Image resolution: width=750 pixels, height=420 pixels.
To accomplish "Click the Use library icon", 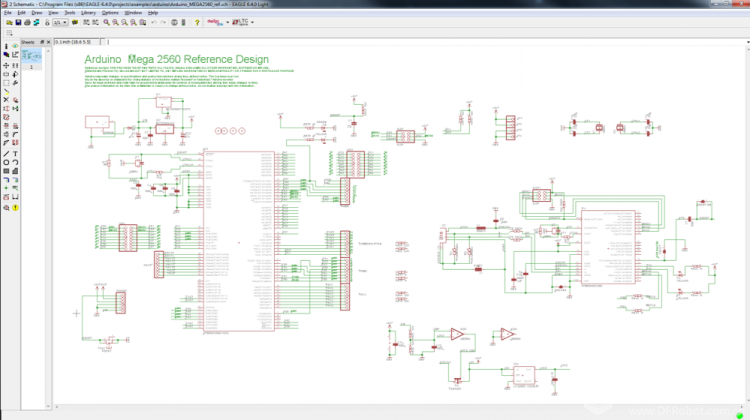I will point(75,22).
